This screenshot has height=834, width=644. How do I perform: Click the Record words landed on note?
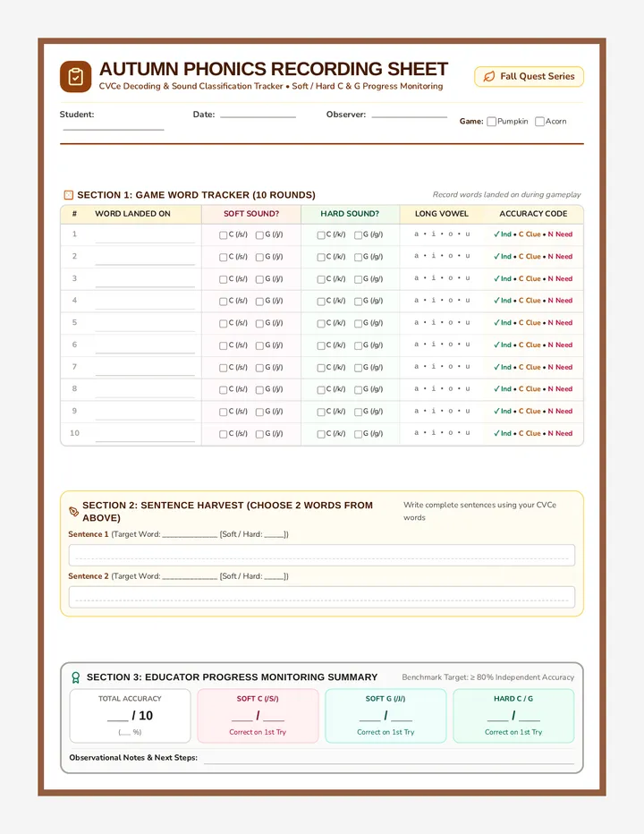point(506,195)
